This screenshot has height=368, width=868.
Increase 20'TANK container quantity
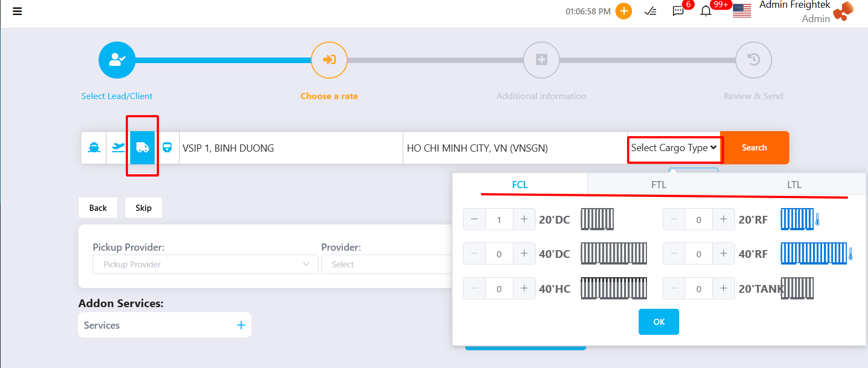click(723, 288)
